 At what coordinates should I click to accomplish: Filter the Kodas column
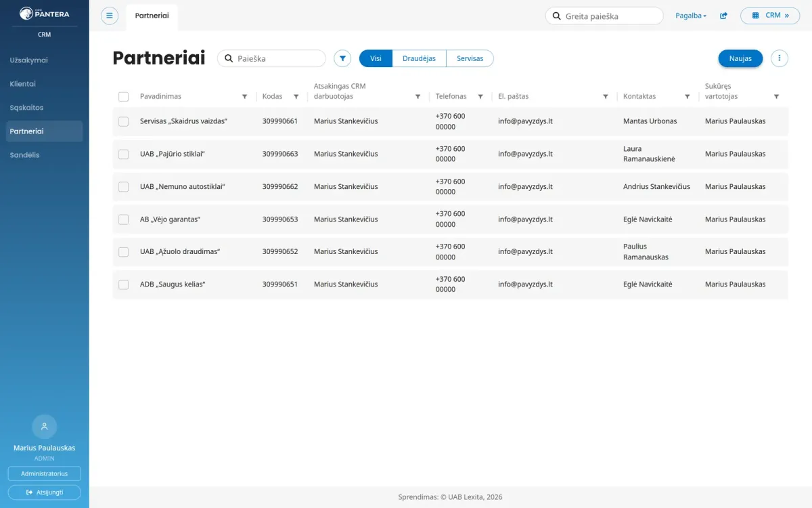(296, 97)
